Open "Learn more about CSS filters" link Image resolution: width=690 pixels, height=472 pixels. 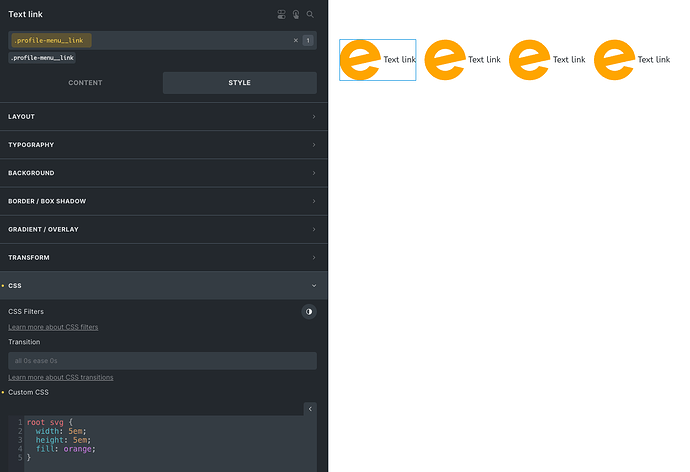[x=53, y=327]
